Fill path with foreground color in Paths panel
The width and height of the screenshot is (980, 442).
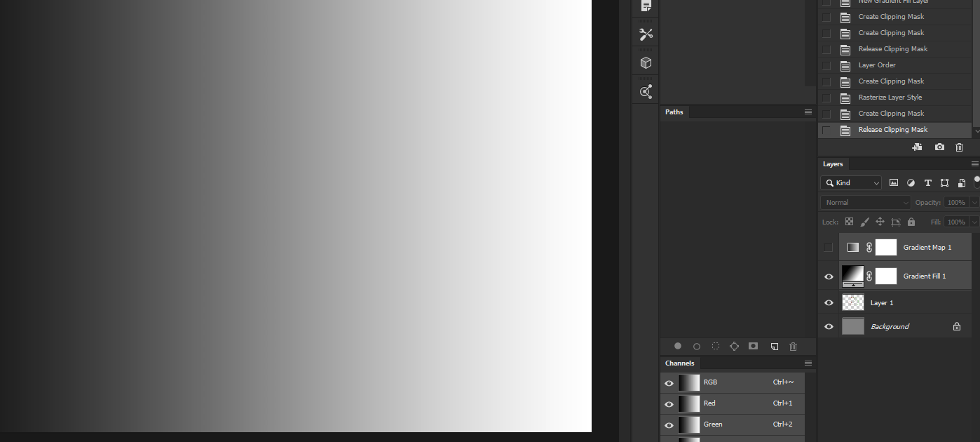click(678, 346)
